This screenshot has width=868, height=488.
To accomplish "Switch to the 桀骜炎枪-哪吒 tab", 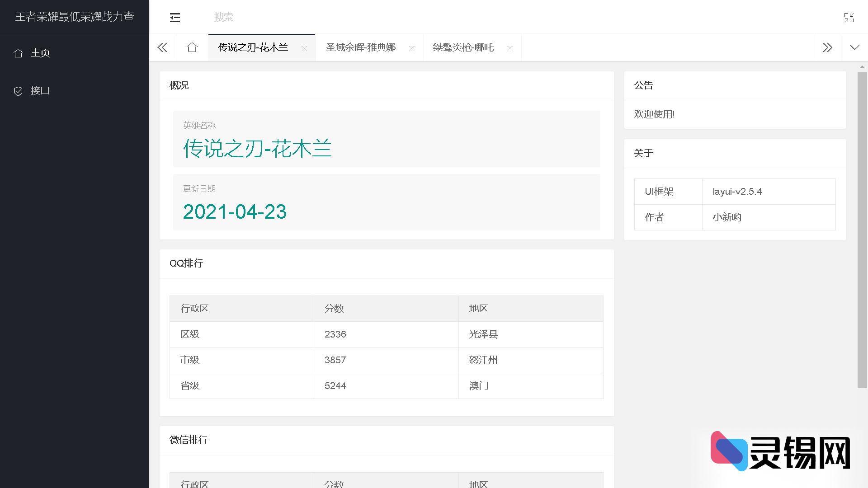I will click(463, 47).
